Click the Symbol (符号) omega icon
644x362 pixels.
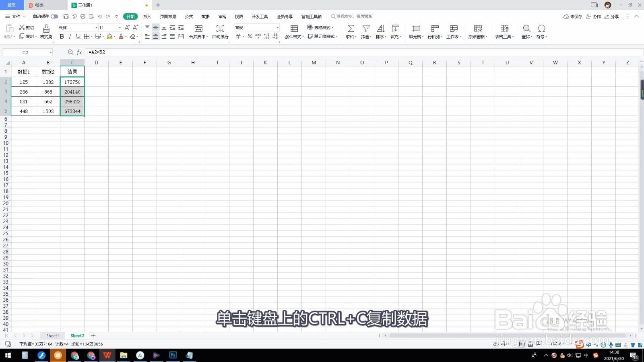(542, 29)
